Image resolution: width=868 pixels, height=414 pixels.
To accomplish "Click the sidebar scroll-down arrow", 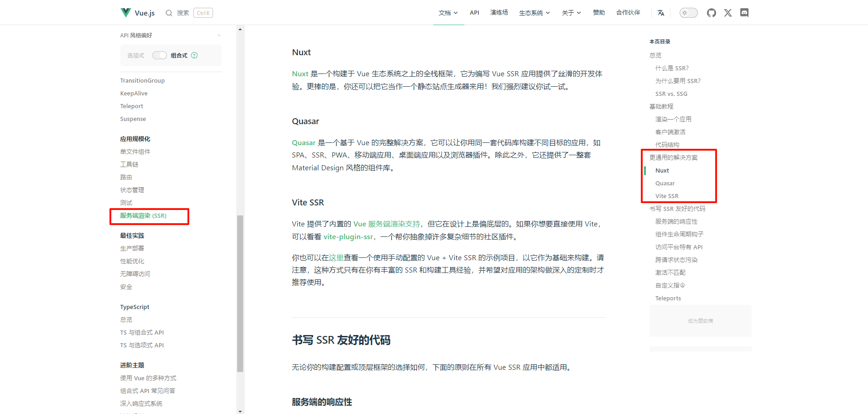I will point(240,411).
